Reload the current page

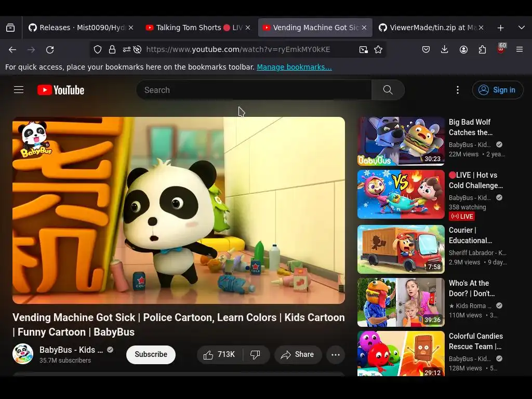50,49
